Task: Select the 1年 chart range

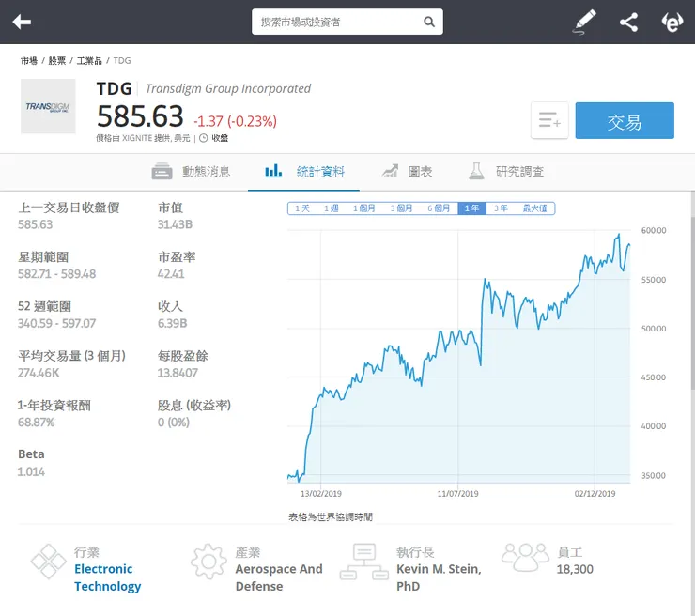Action: pos(472,208)
